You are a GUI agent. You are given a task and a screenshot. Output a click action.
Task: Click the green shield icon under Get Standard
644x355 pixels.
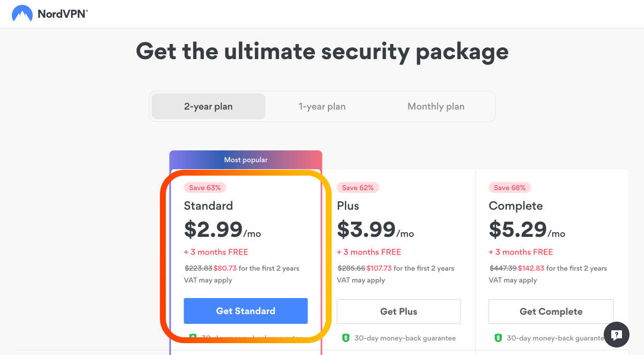pos(193,338)
